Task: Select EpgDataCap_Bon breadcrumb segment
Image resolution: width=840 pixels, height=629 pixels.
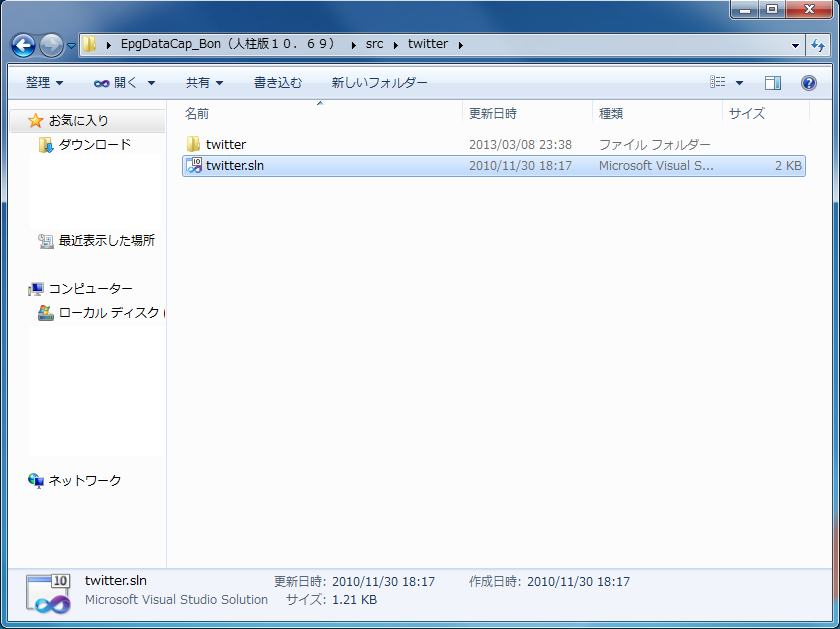Action: 229,44
